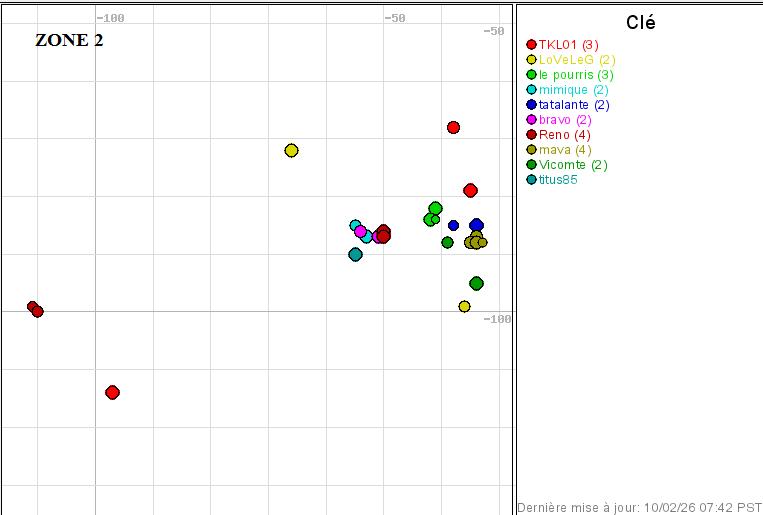Click the red dot beside TKL01 in legend
The height and width of the screenshot is (515, 763).
pyautogui.click(x=531, y=45)
